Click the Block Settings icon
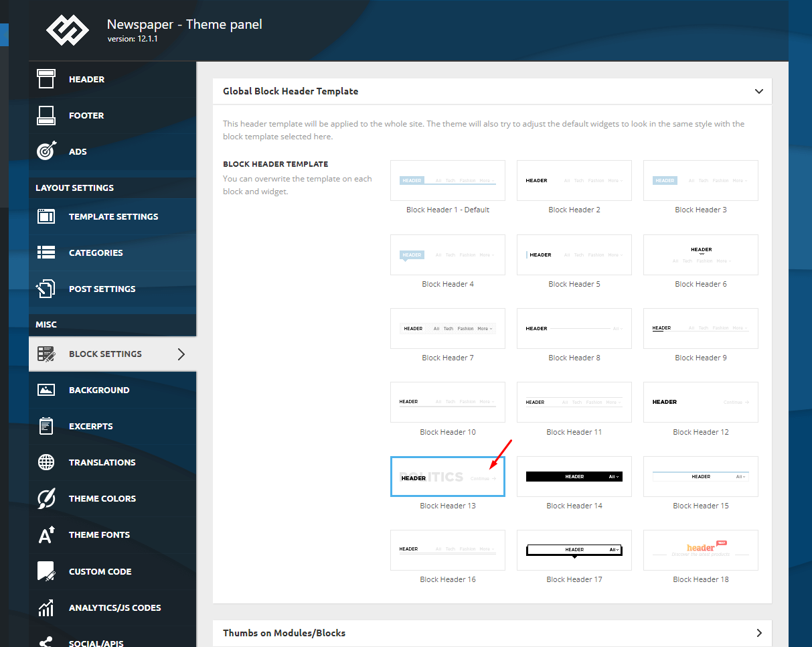Image resolution: width=812 pixels, height=647 pixels. click(x=46, y=354)
